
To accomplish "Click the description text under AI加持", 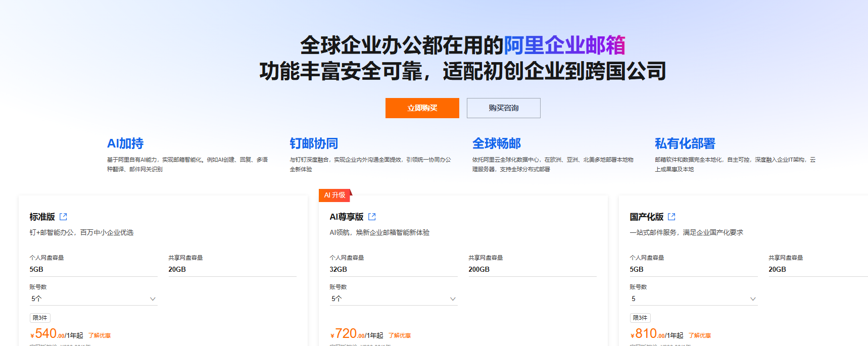I will coord(187,164).
